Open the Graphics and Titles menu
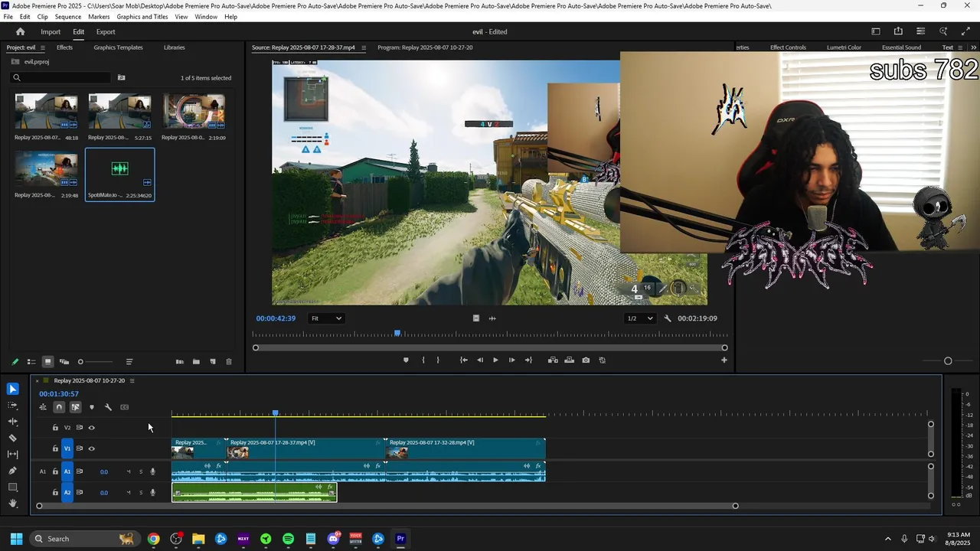Screen dimensions: 980x551 coord(142,17)
